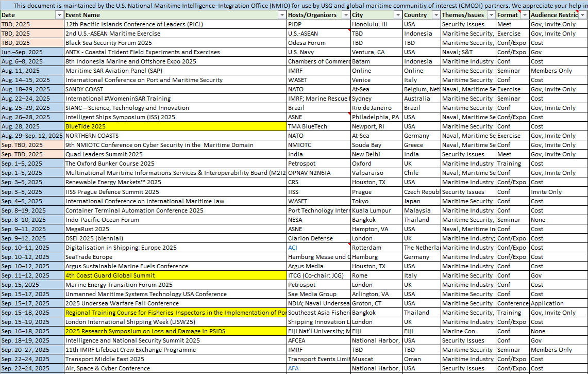Select the Intelligent Ships Symposium (ISS) 2025 cell
588x374 pixels.
point(176,117)
